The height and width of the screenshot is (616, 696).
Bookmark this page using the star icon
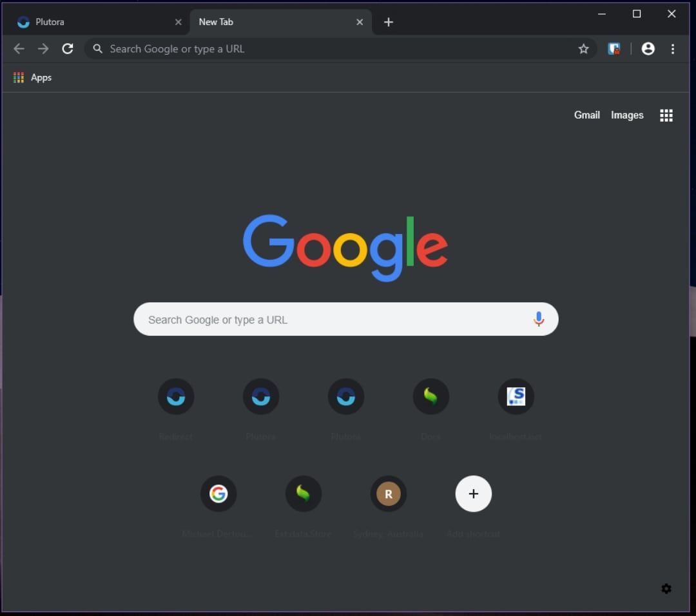click(x=583, y=48)
